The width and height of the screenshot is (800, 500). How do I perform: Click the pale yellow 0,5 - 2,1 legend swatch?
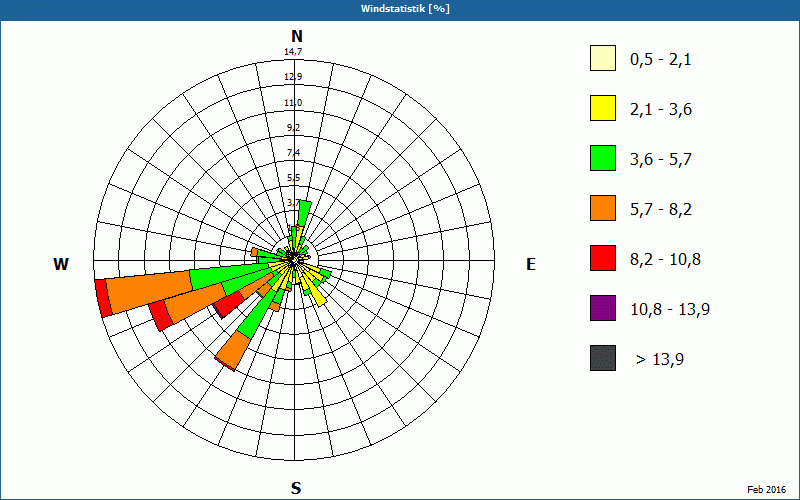pos(603,58)
